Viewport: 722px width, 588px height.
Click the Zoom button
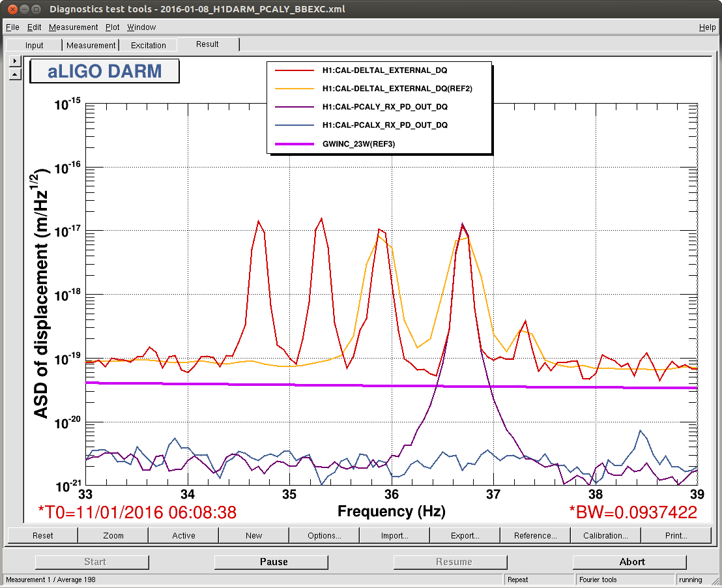(113, 535)
